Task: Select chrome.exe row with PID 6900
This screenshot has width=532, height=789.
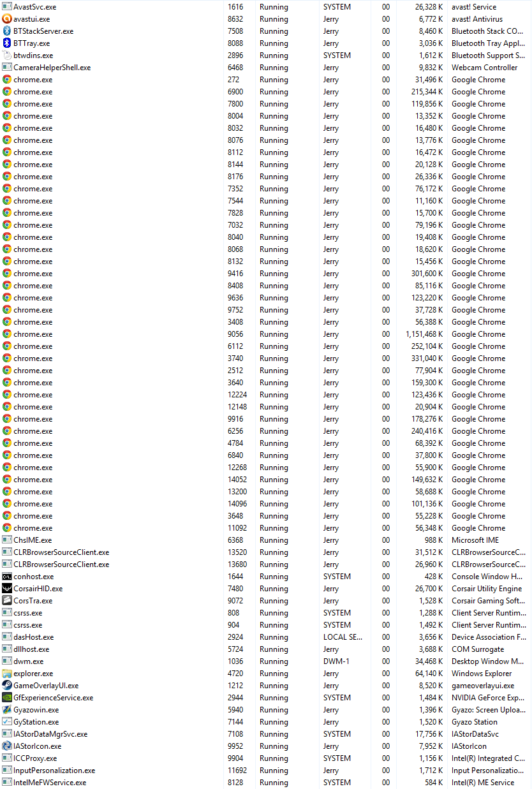Action: click(266, 92)
